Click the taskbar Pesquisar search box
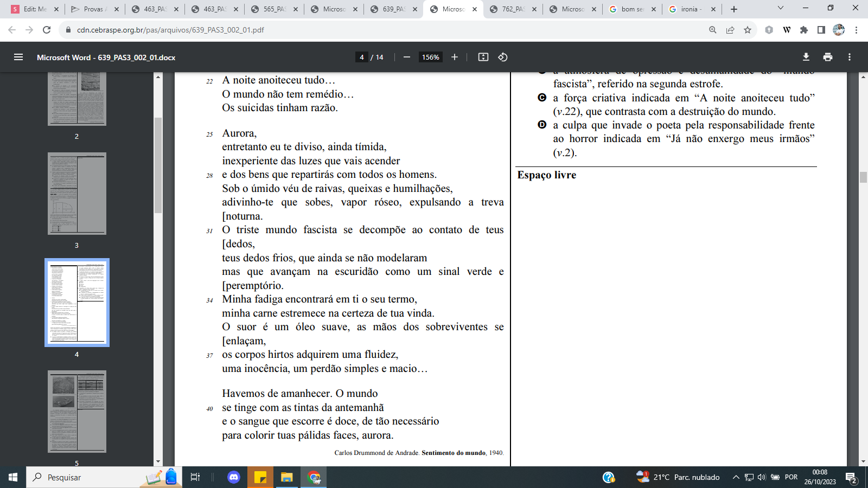The image size is (868, 488). click(103, 477)
